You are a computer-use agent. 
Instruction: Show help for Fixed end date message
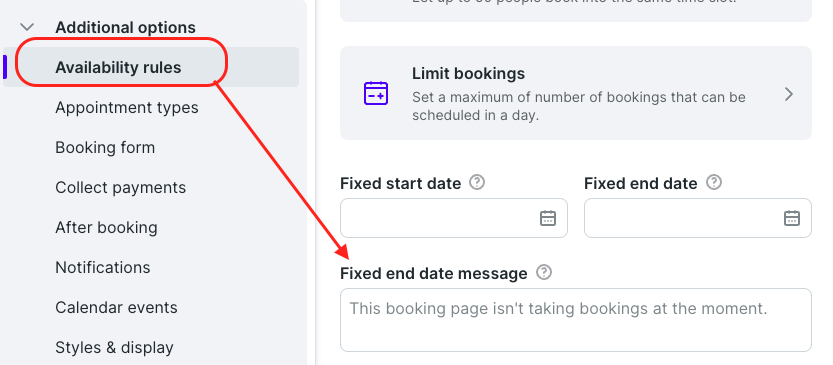coord(544,273)
